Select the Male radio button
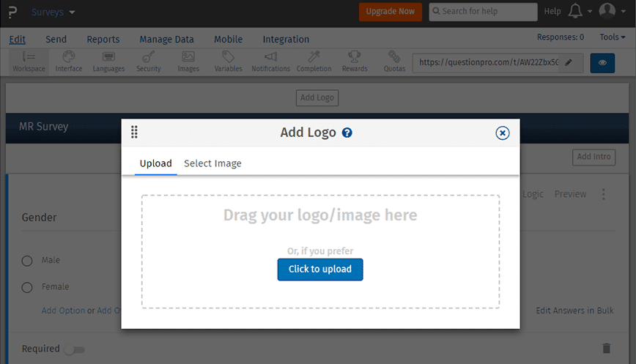The width and height of the screenshot is (636, 364). click(x=27, y=261)
